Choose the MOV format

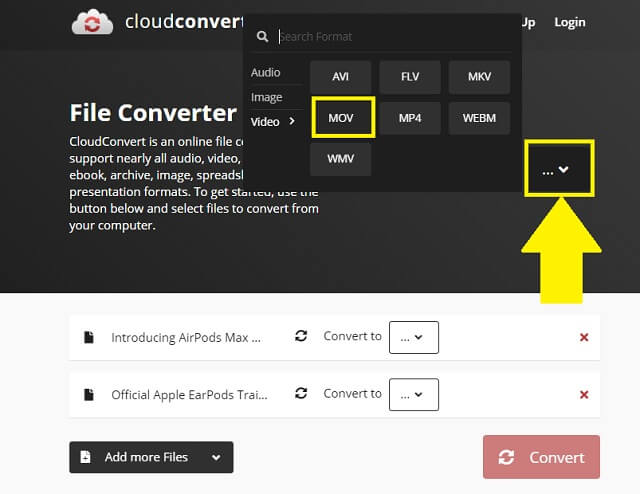coord(341,118)
